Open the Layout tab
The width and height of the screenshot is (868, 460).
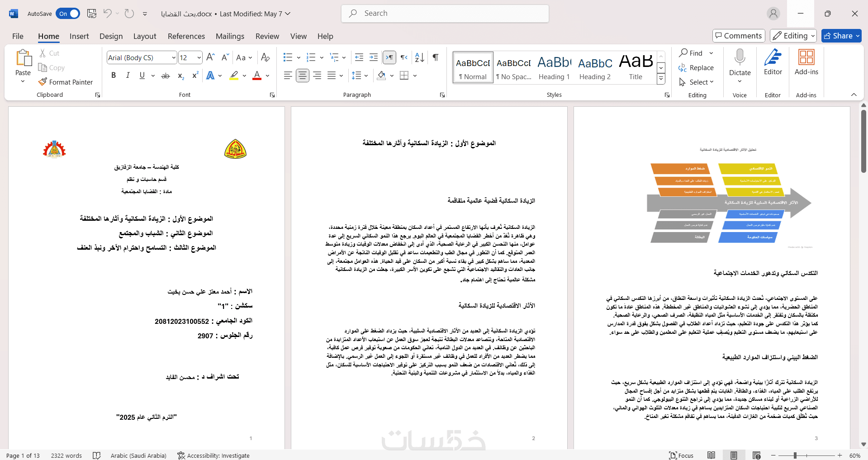145,36
